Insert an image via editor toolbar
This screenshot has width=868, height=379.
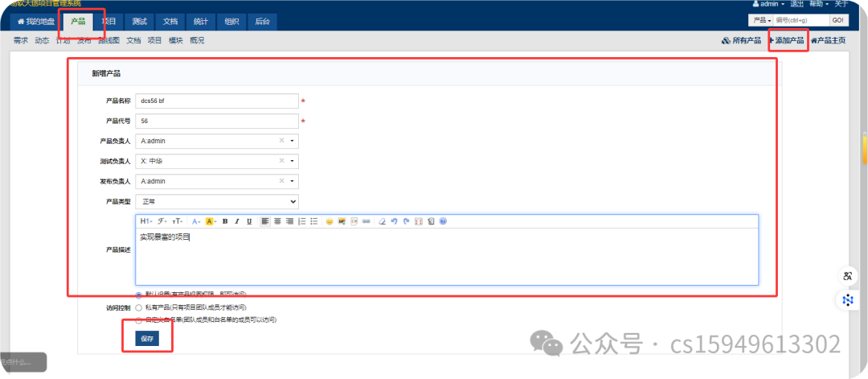point(342,221)
